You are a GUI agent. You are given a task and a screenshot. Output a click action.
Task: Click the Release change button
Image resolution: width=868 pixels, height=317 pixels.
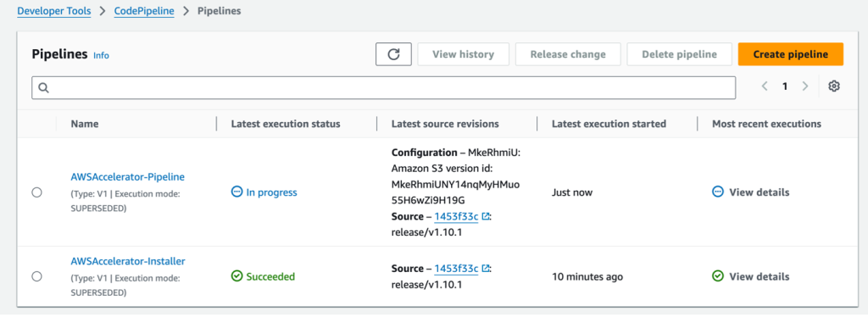pyautogui.click(x=568, y=54)
